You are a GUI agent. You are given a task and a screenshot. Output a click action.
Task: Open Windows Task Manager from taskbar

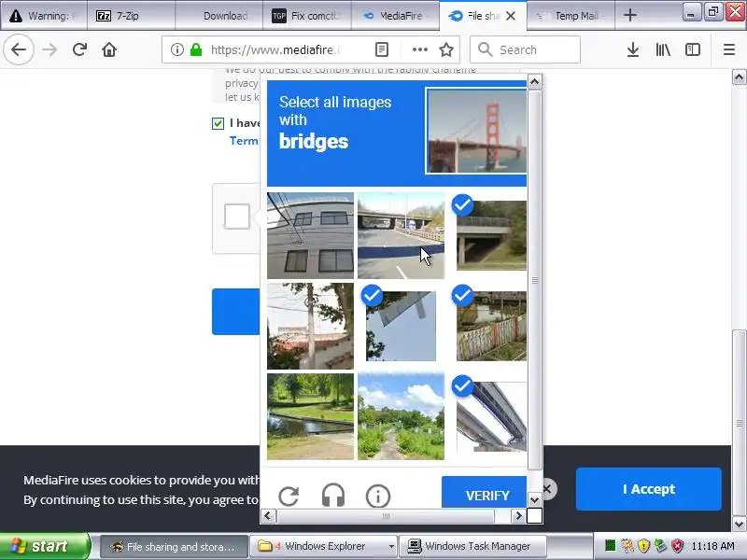click(472, 546)
